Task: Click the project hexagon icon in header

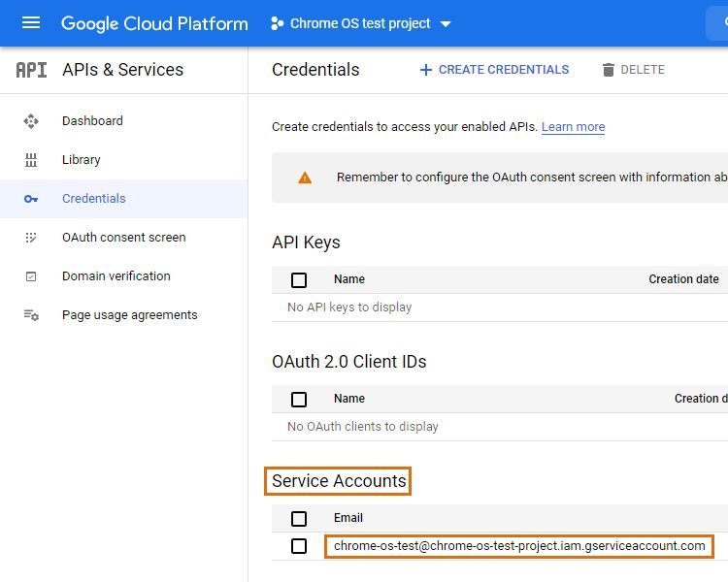Action: pyautogui.click(x=278, y=23)
